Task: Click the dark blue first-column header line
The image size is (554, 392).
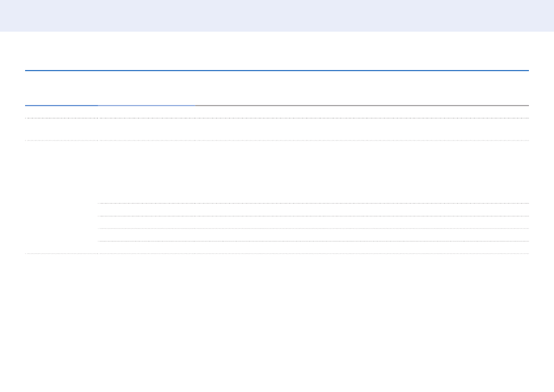Action: pos(61,106)
